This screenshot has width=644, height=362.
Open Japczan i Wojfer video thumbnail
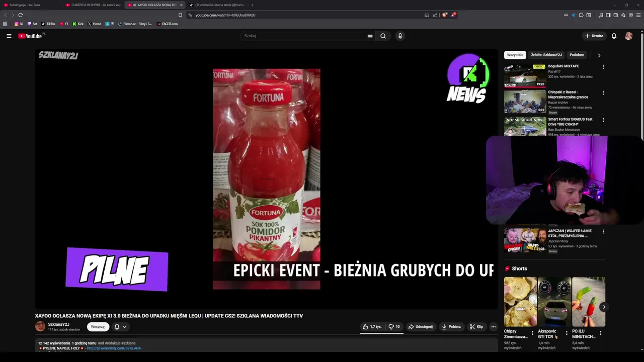pos(525,240)
